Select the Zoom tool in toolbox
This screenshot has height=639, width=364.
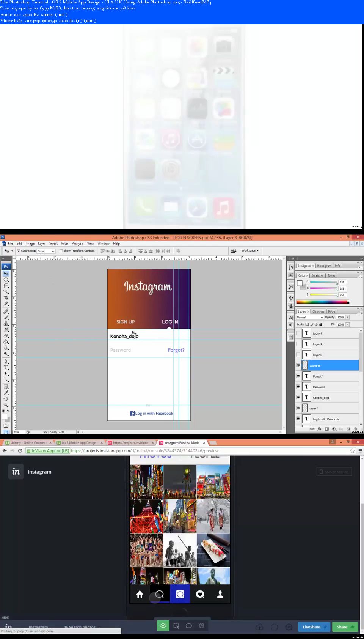click(6, 405)
